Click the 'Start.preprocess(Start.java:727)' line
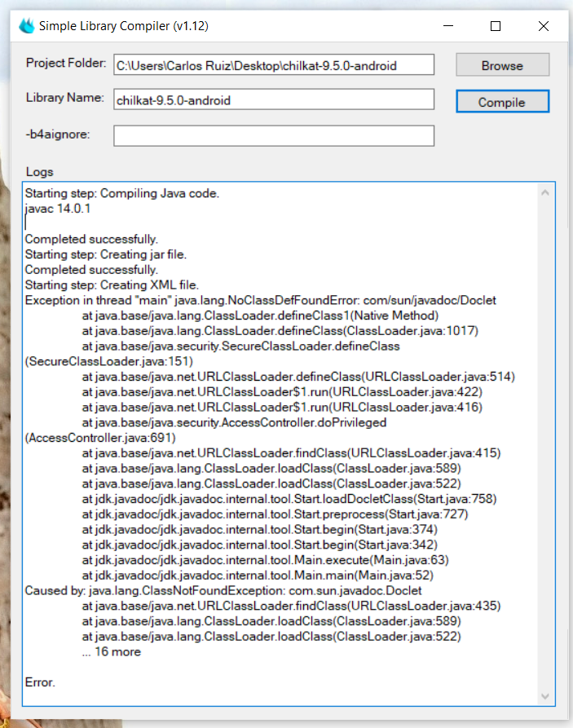 pyautogui.click(x=275, y=514)
